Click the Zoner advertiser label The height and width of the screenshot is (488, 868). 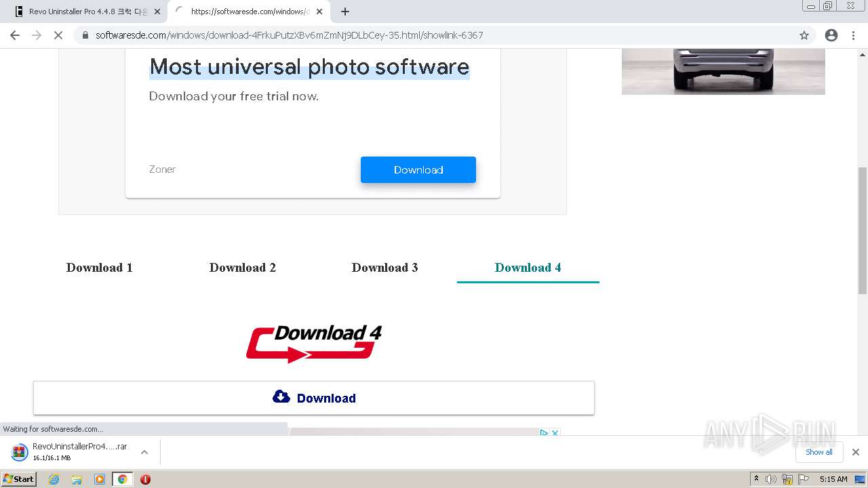click(162, 169)
